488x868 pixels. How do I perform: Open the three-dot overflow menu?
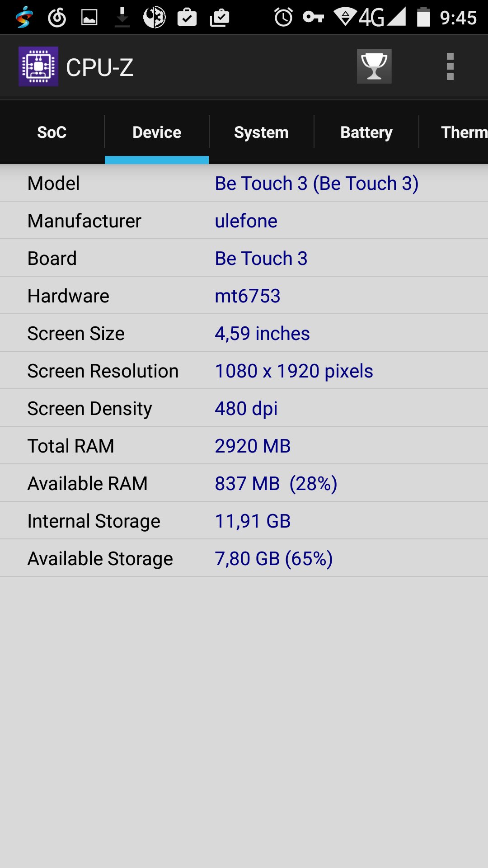pyautogui.click(x=450, y=66)
